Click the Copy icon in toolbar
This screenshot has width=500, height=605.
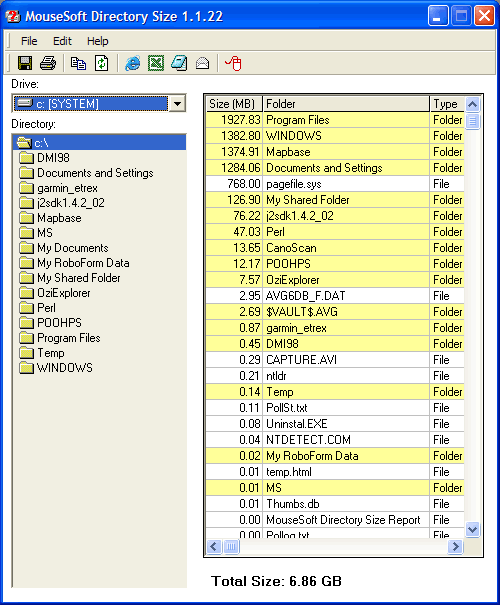coord(78,63)
